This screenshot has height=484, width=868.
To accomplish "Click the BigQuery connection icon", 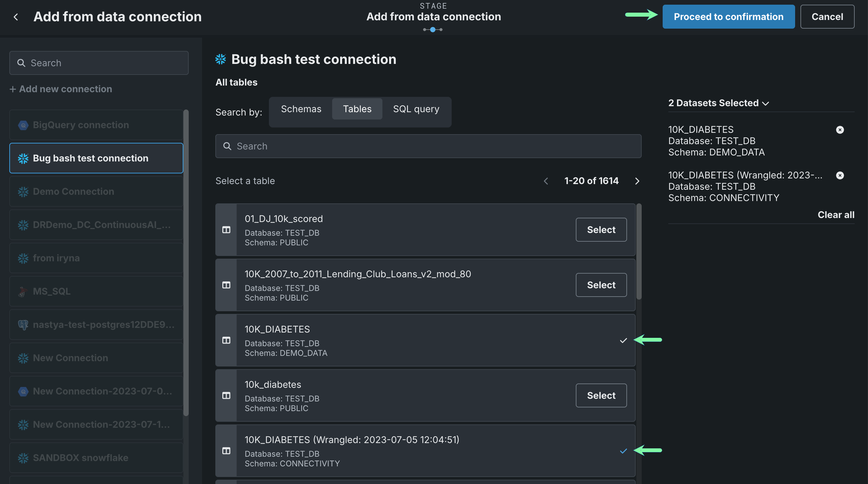I will [x=23, y=125].
